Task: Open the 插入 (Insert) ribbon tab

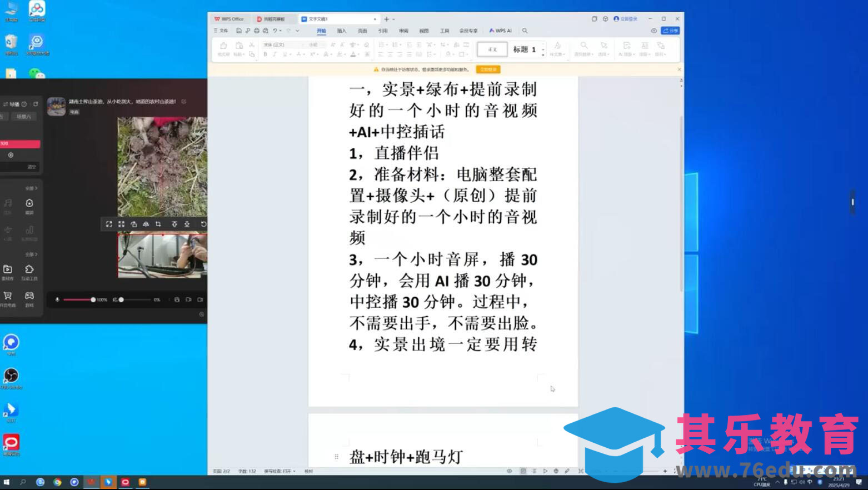Action: (341, 31)
